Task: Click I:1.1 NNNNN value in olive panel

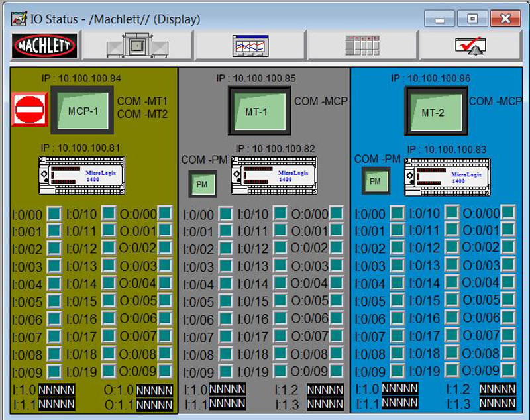Action: click(56, 404)
